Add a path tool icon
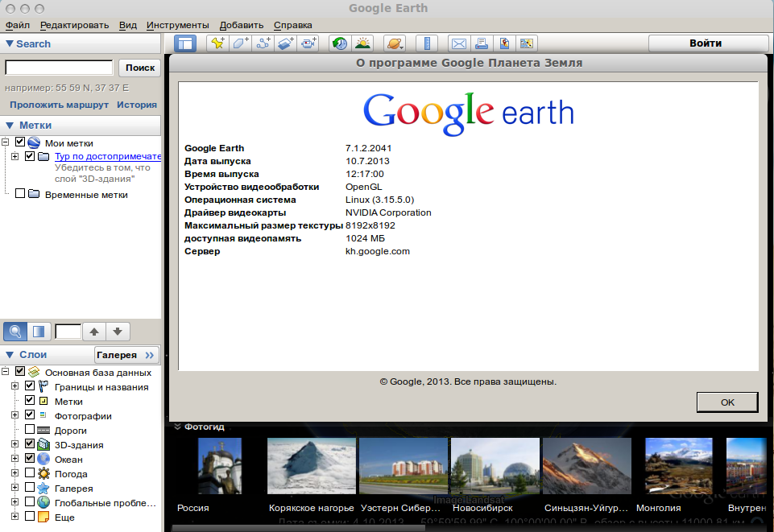Viewport: 774px width, 532px height. click(263, 43)
